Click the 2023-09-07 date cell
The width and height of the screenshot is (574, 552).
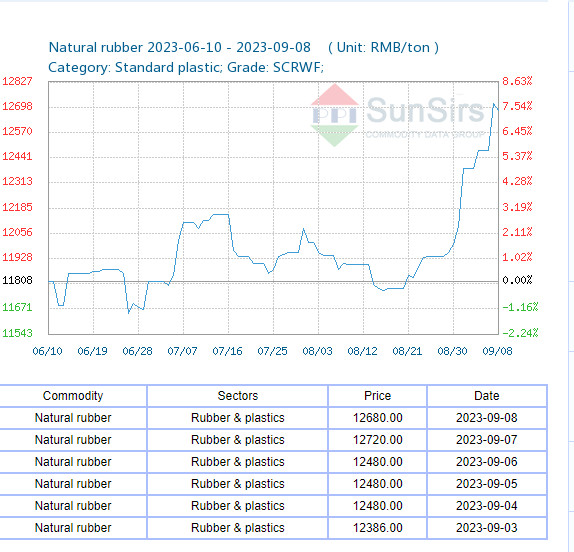pos(487,440)
